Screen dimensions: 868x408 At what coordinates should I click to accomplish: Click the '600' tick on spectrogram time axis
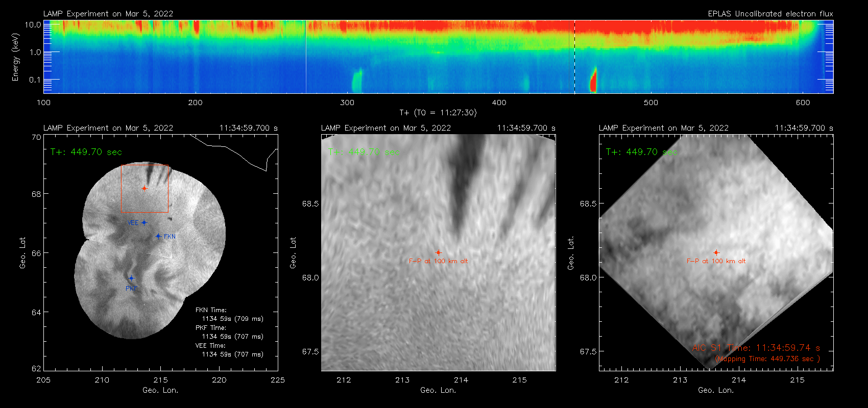coord(803,103)
